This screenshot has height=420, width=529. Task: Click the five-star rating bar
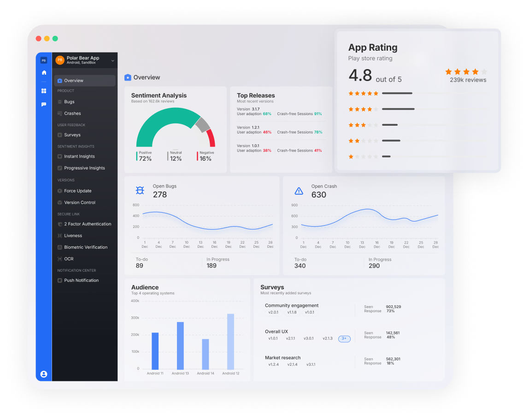(397, 93)
